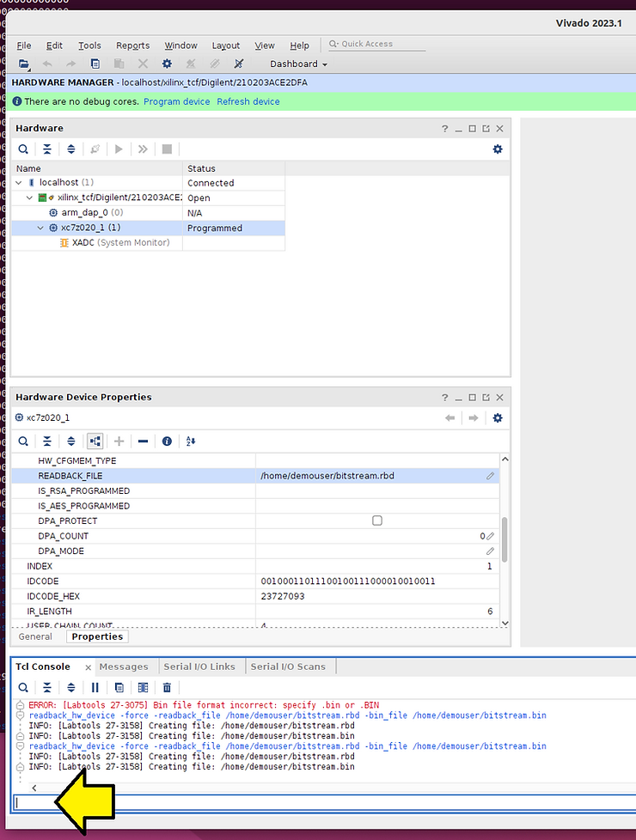The image size is (636, 840).
Task: Collapse all in Hardware Device Properties
Action: (47, 441)
